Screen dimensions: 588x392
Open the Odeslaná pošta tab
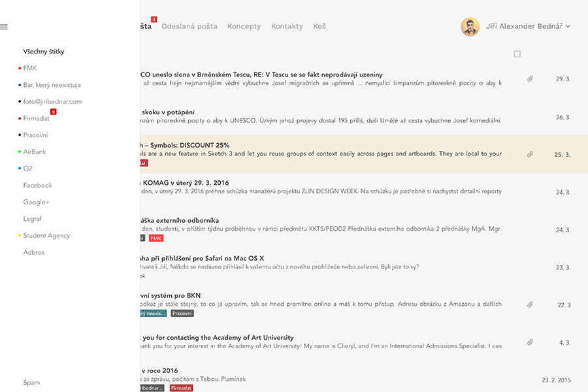tap(189, 27)
